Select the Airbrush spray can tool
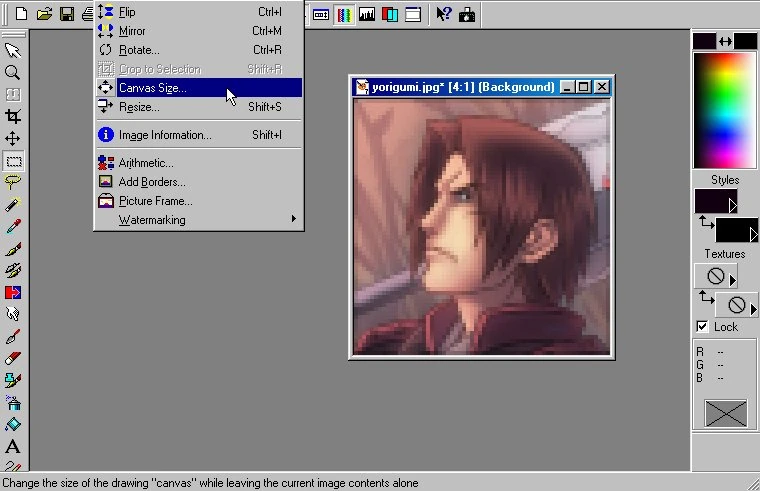Viewport: 760px width, 491px height. point(13,402)
